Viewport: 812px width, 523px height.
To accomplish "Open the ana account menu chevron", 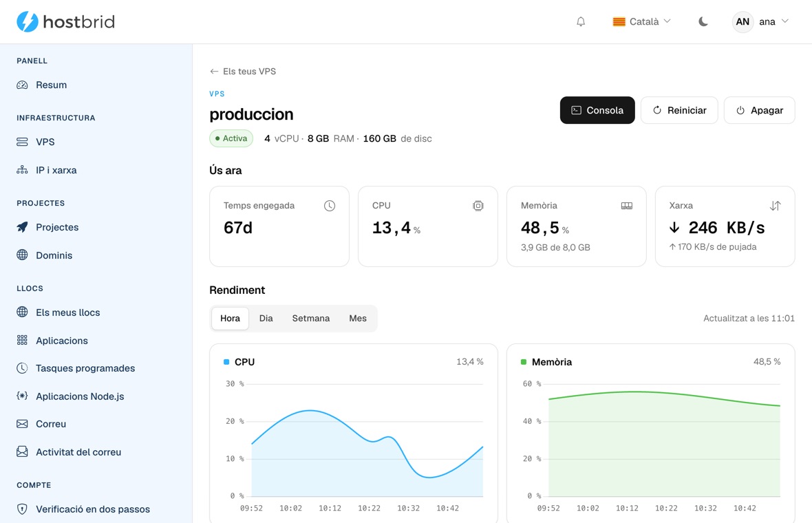I will click(x=785, y=21).
